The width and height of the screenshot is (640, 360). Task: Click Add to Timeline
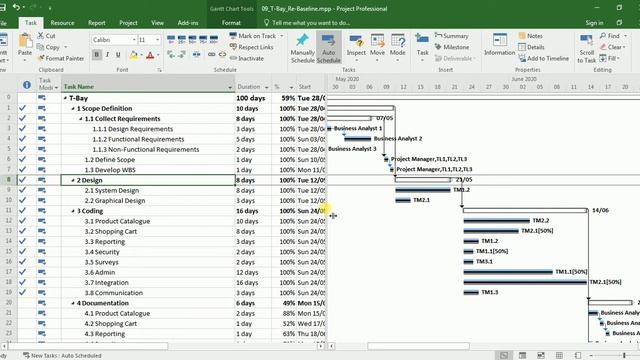tap(543, 58)
